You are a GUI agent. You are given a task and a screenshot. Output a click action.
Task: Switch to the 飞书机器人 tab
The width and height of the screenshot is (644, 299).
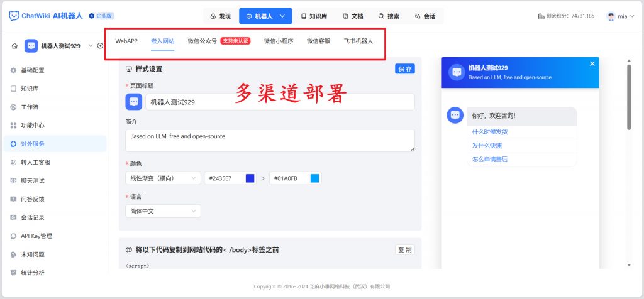pyautogui.click(x=358, y=41)
